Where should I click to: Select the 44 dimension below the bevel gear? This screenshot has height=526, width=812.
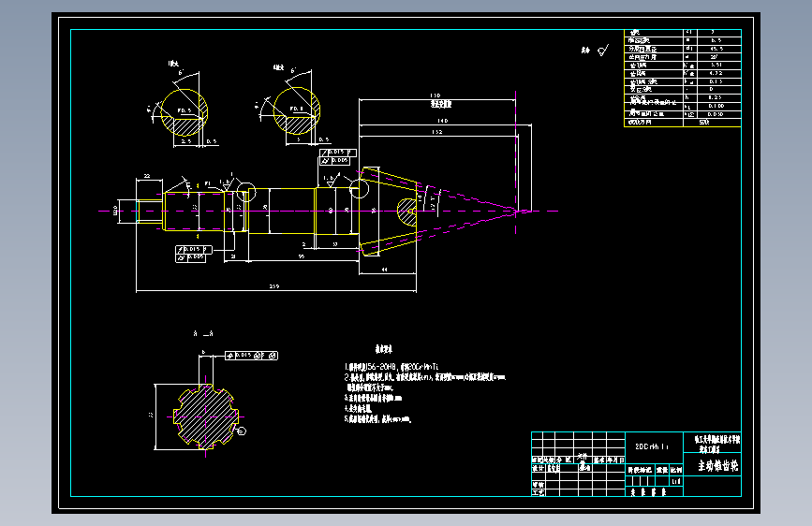384,270
